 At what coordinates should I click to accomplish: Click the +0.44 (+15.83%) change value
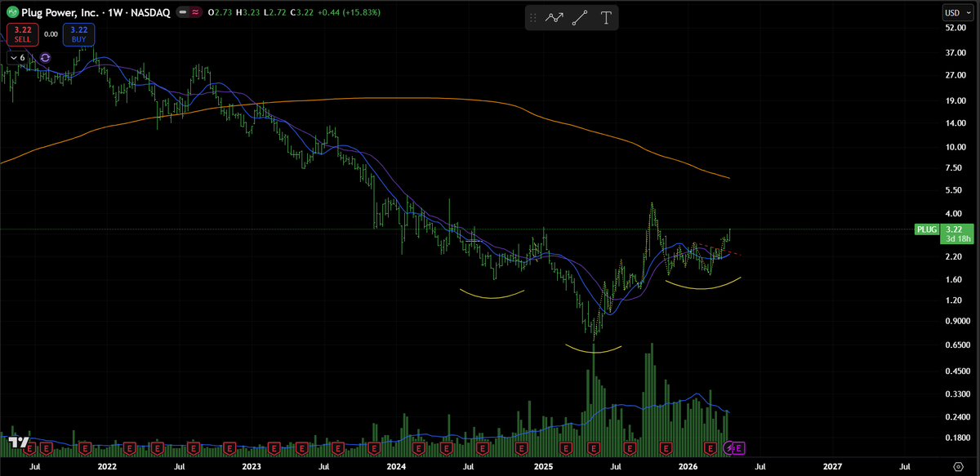coord(348,13)
